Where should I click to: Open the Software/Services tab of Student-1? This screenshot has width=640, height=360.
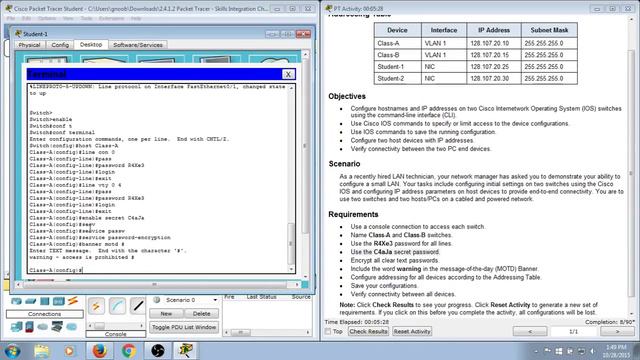(138, 45)
